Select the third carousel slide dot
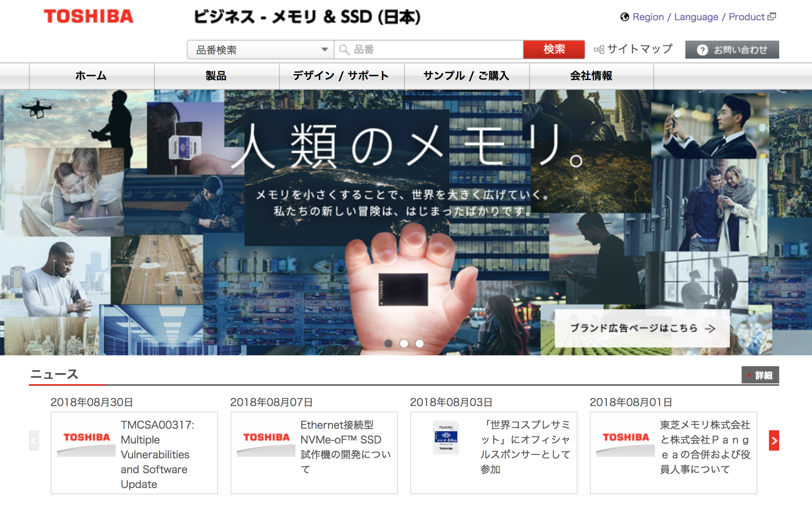Screen dimensions: 812x506 [420, 344]
